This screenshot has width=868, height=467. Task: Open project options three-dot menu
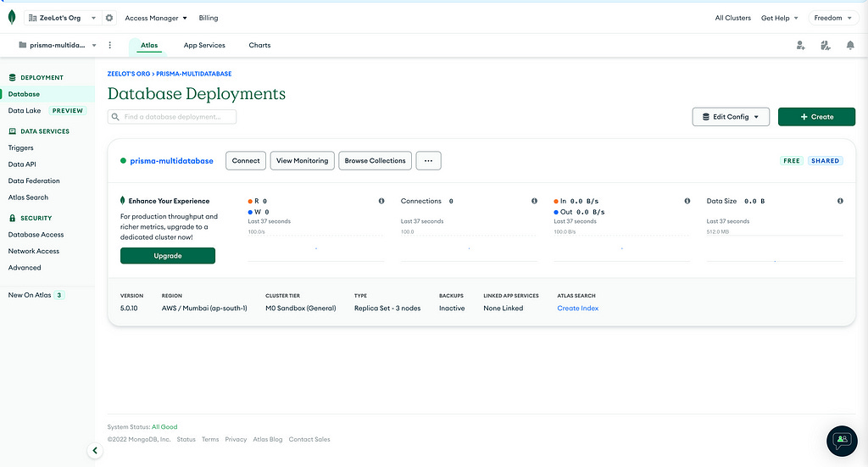coord(109,45)
